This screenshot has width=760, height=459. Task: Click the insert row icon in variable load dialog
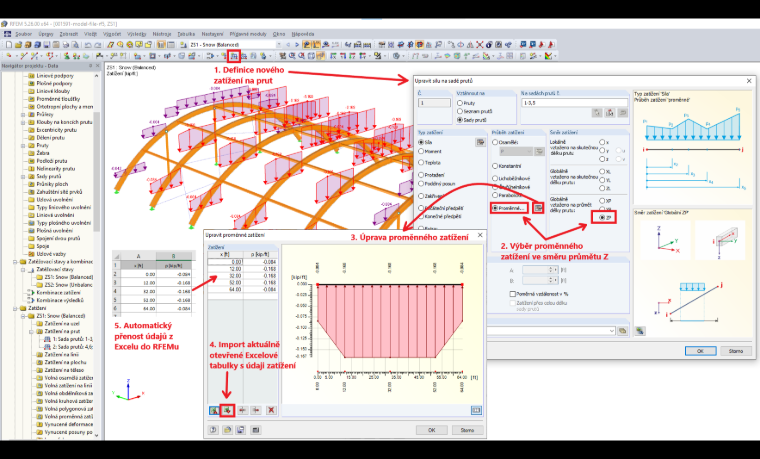click(x=242, y=411)
